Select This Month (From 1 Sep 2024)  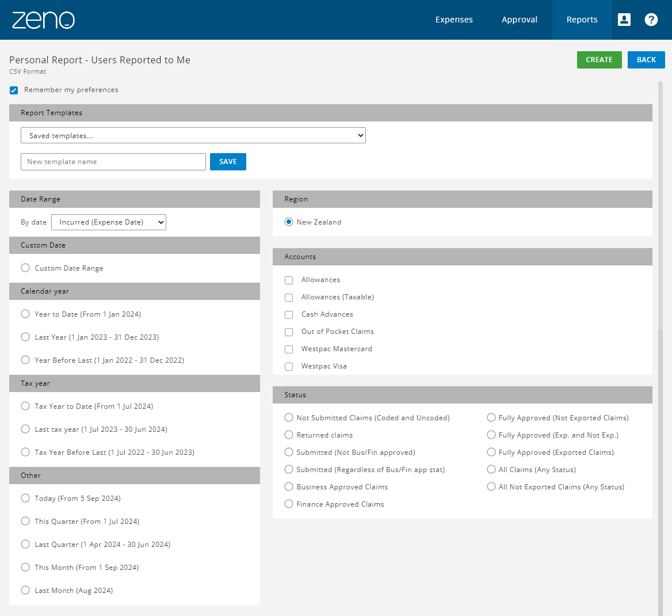[x=25, y=567]
